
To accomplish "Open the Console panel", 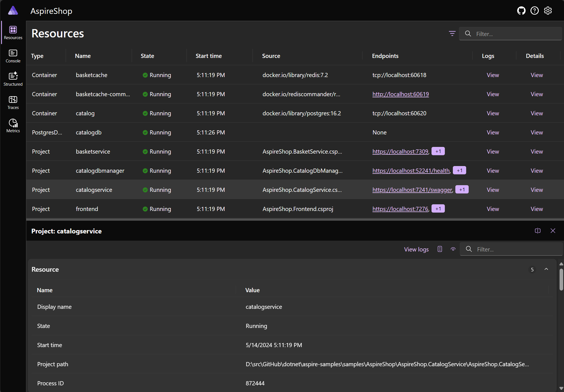I will tap(12, 56).
